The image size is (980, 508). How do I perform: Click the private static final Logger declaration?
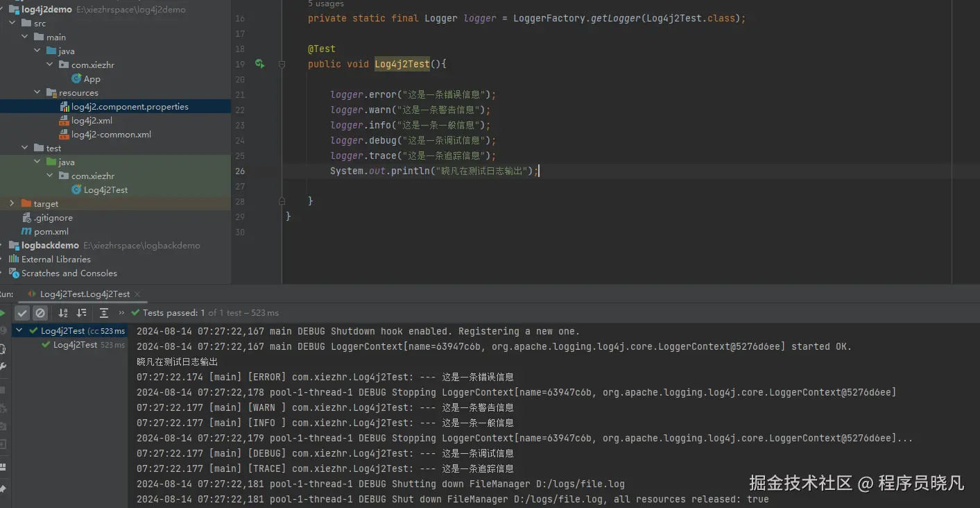(x=527, y=18)
